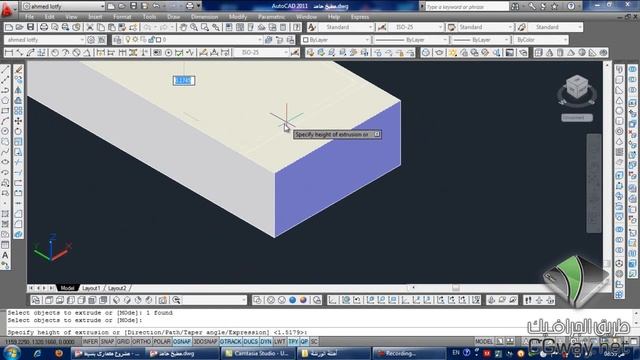Toggle DYN dynamic input in status bar
The height and width of the screenshot is (360, 640).
click(x=266, y=342)
